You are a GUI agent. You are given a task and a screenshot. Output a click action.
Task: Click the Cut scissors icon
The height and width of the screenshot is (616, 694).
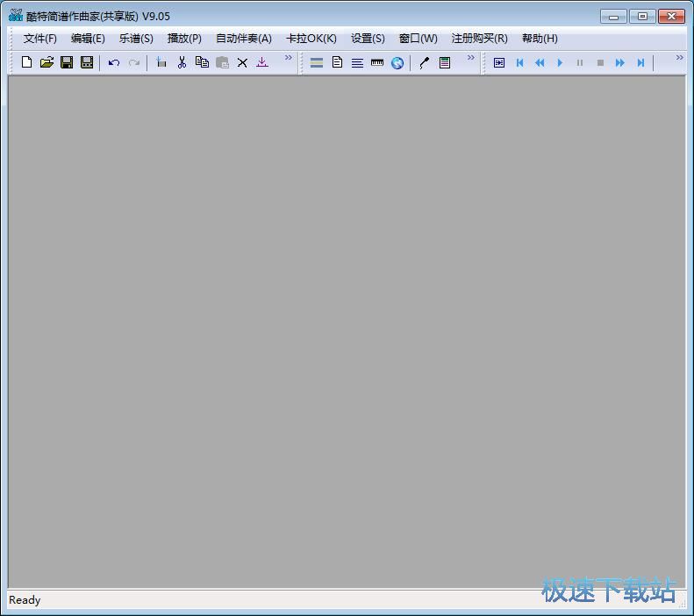[x=182, y=62]
